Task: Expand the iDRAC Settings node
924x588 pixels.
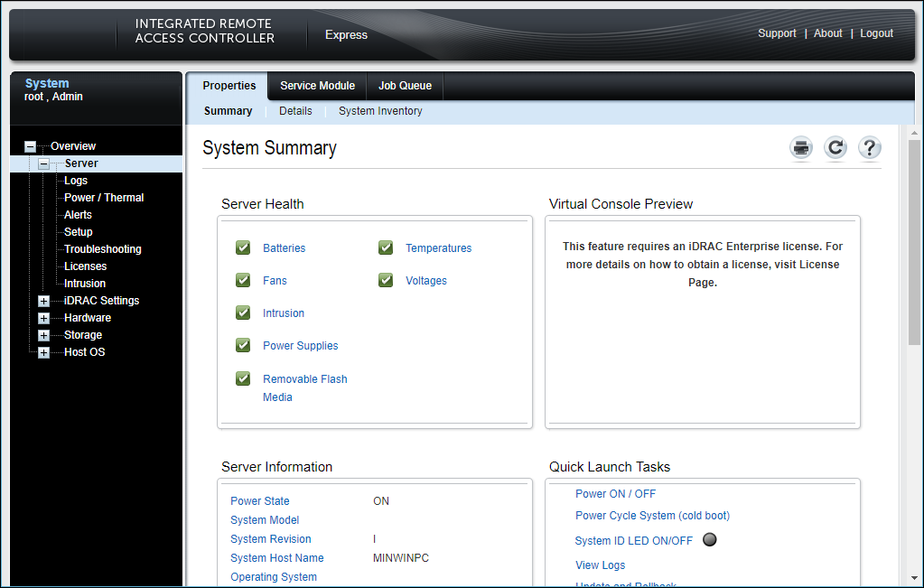Action: point(43,301)
